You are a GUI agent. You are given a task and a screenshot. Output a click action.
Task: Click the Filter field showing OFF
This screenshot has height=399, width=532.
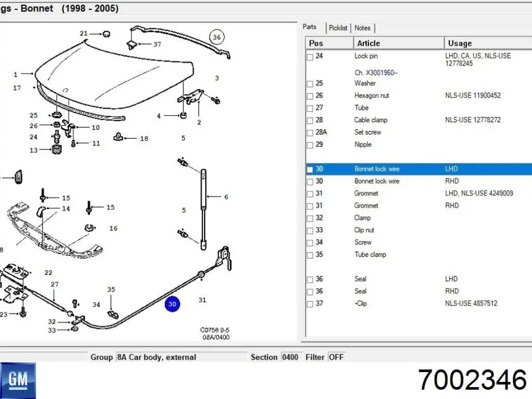(x=336, y=357)
